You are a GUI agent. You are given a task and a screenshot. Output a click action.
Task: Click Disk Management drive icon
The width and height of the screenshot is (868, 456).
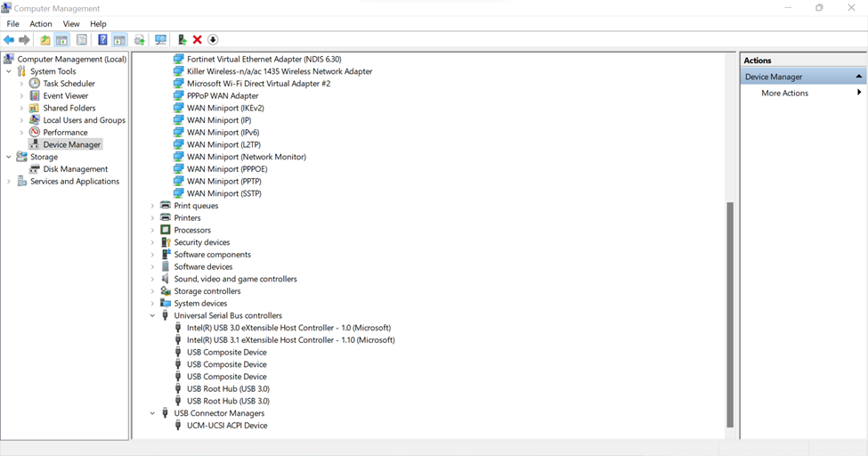point(35,169)
